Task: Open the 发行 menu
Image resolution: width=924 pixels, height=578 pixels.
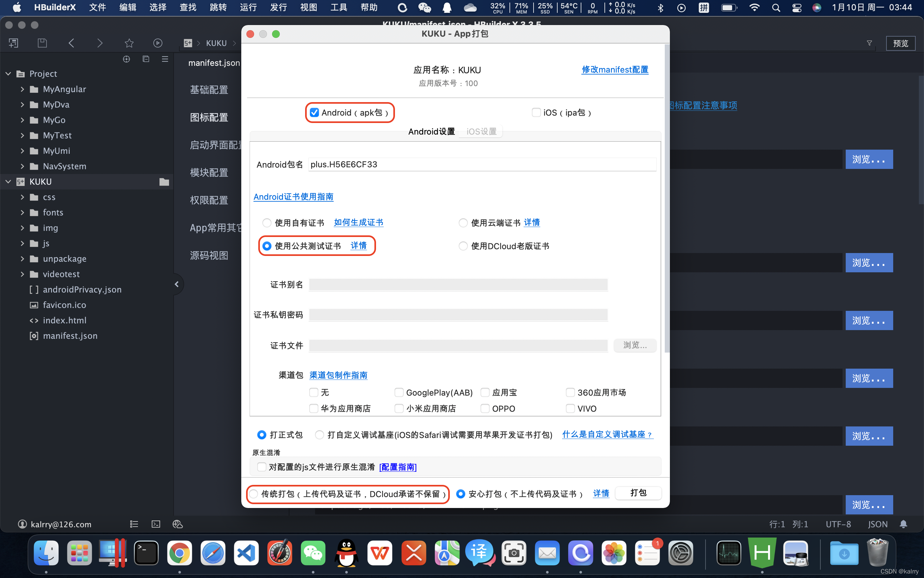Action: pyautogui.click(x=278, y=7)
